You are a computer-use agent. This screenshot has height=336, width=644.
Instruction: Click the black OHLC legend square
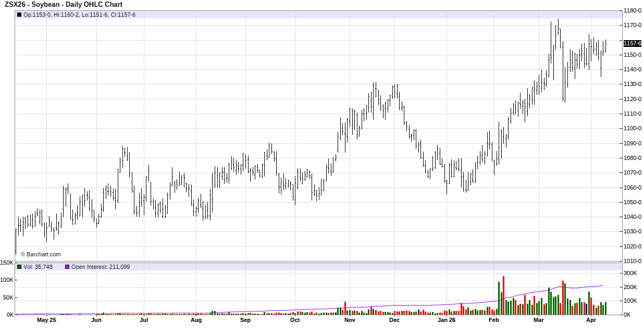[19, 15]
